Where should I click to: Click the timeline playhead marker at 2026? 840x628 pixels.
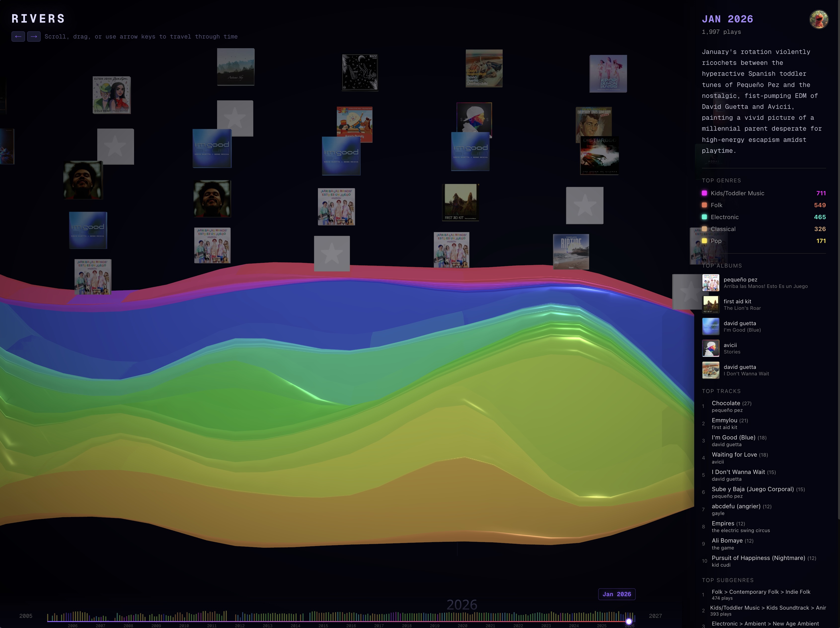[x=629, y=622]
